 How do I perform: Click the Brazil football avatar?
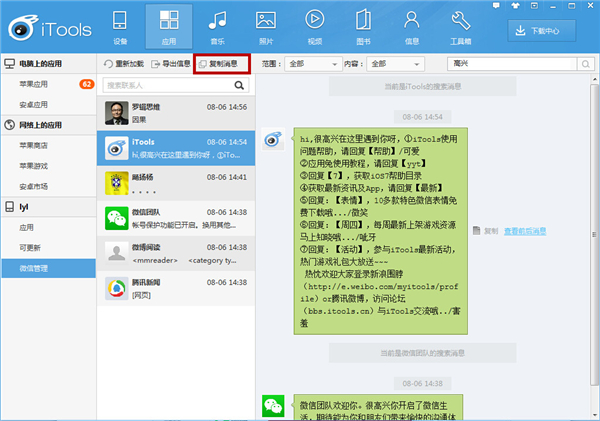tap(117, 183)
